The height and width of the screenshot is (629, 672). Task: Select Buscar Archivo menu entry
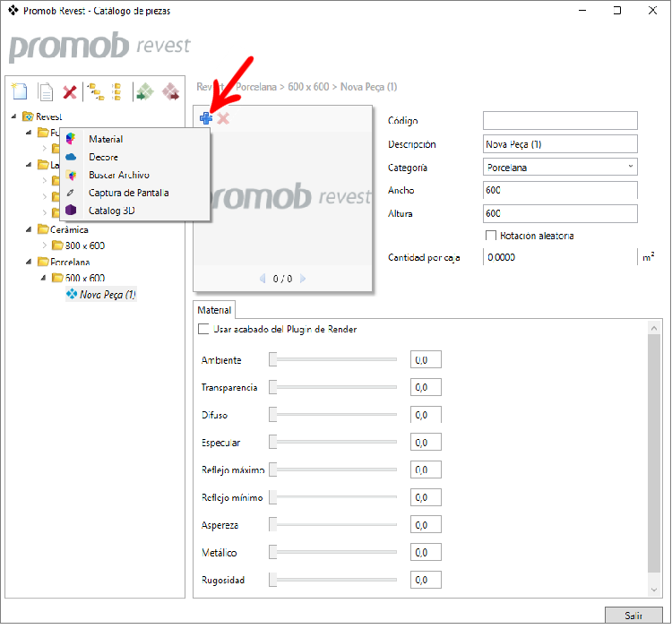point(134,175)
